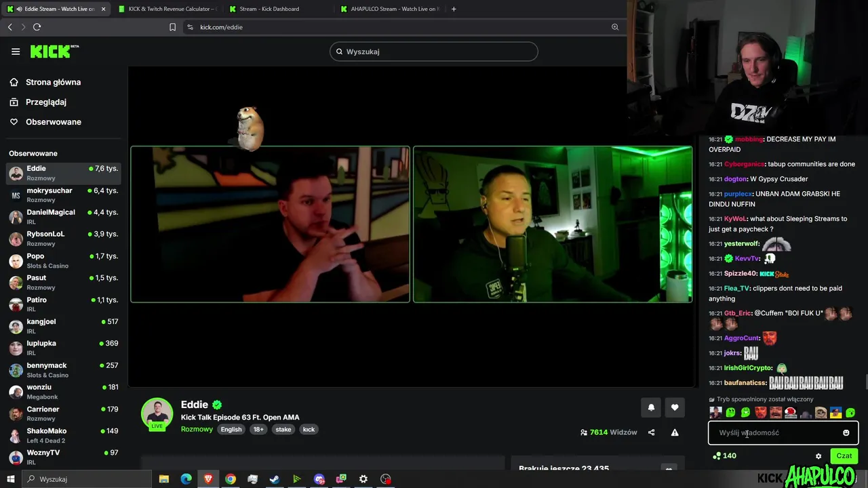This screenshot has width=868, height=488.
Task: Open Popo Slots & Casino channel
Action: coord(64,261)
